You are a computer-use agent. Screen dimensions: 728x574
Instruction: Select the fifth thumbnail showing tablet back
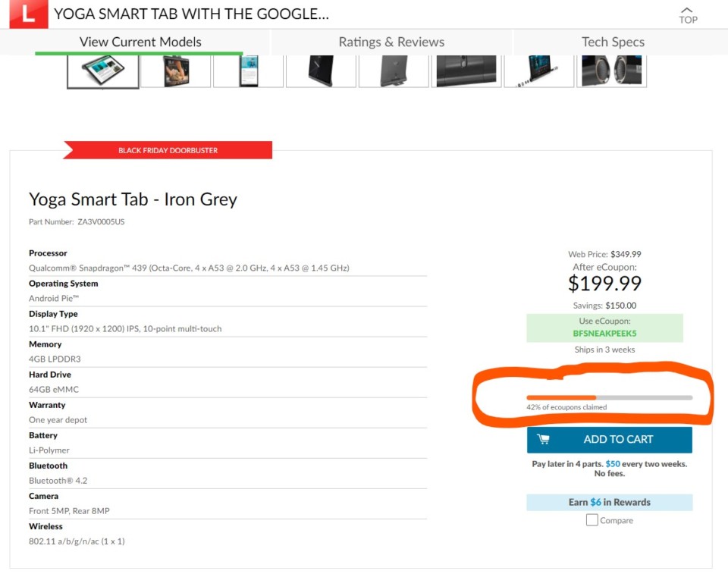(x=394, y=71)
